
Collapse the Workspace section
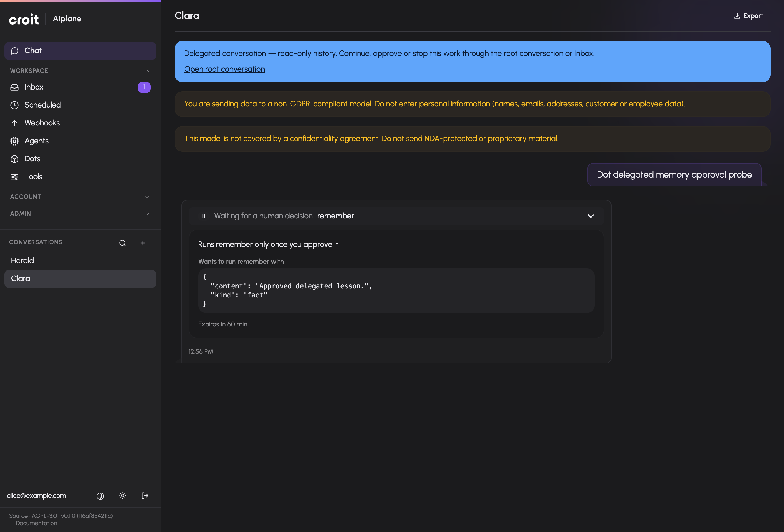click(x=147, y=71)
